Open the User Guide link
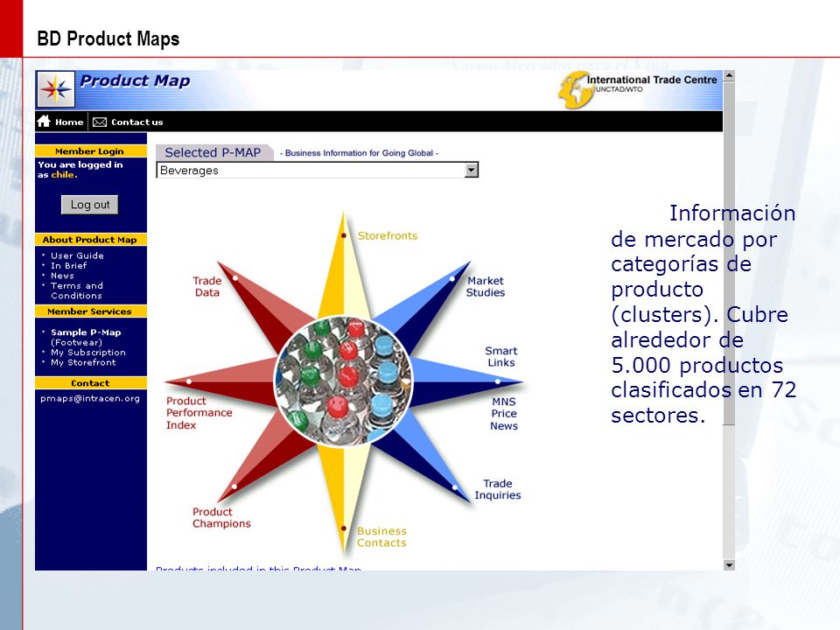The image size is (840, 630). 77,255
